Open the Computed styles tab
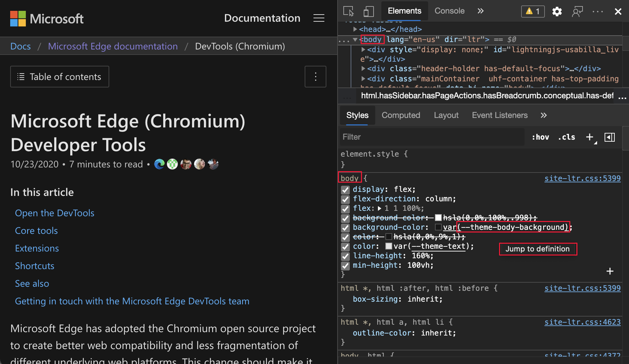Screen dimensions: 629x364 coord(401,115)
